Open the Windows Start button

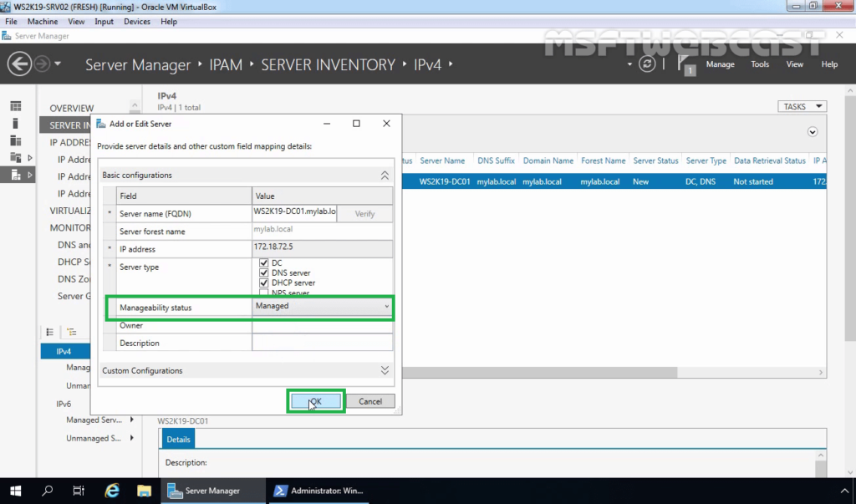coord(15,491)
